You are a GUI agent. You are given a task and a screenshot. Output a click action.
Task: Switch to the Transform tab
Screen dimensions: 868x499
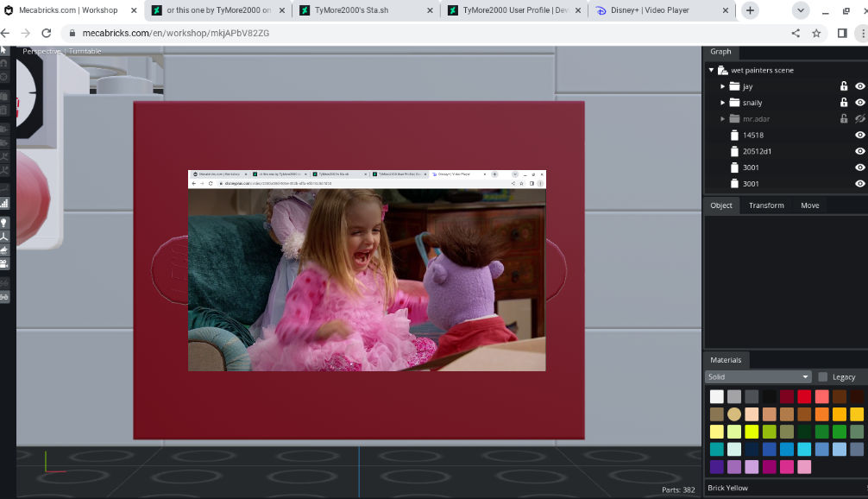coord(766,205)
